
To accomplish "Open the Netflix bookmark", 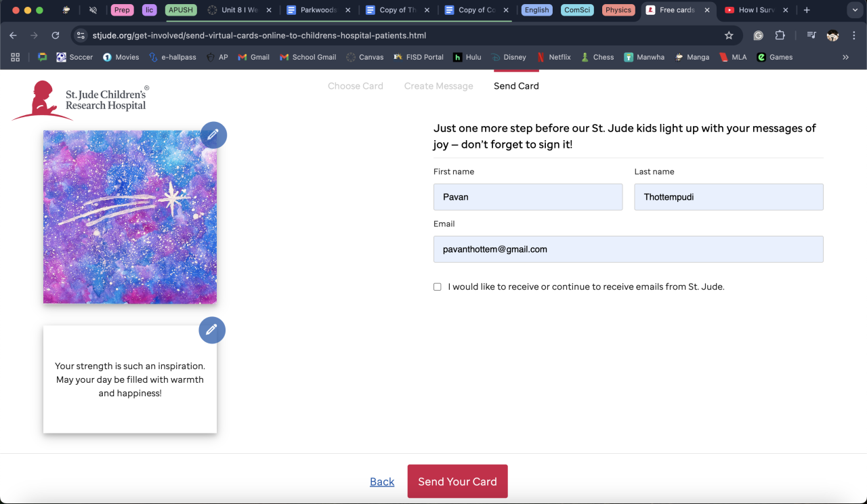I will point(553,57).
